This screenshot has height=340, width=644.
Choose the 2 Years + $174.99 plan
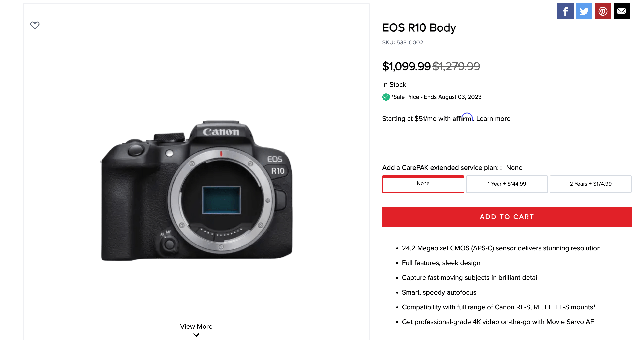590,184
